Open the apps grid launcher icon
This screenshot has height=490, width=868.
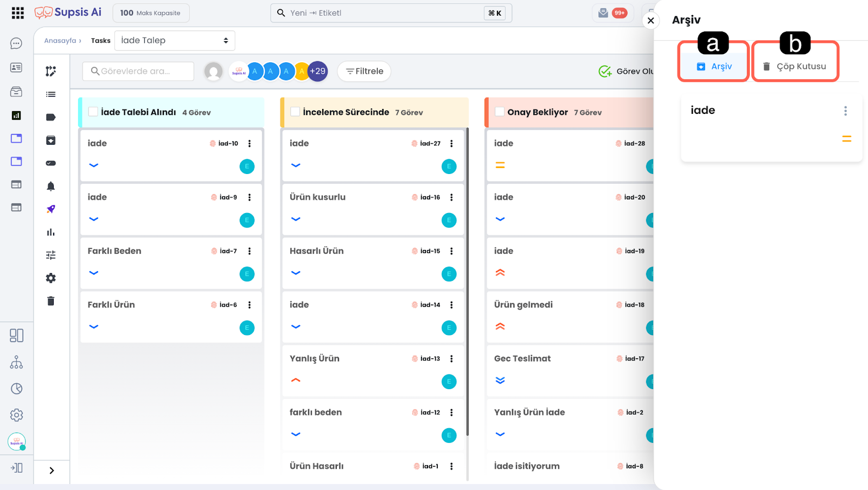[17, 13]
